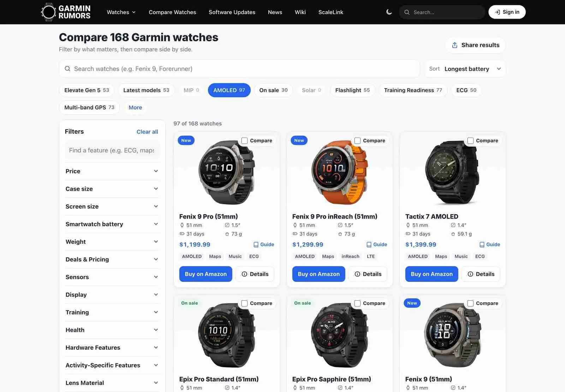This screenshot has height=392, width=565.
Task: Expand the Display filter section
Action: click(x=112, y=295)
